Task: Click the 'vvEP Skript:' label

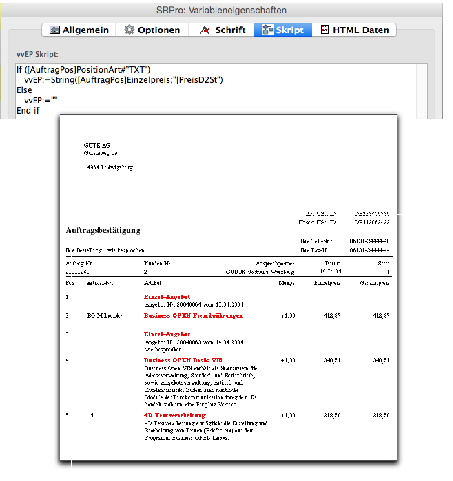Action: pyautogui.click(x=37, y=54)
